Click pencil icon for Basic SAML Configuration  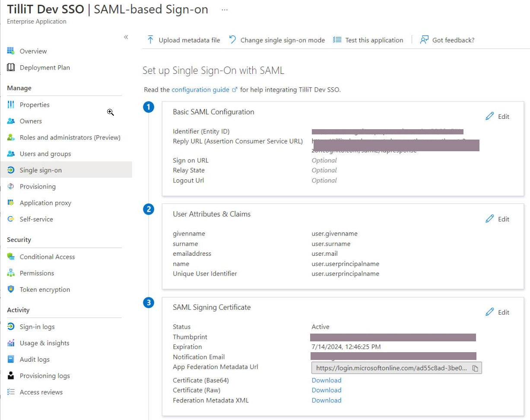(x=489, y=116)
